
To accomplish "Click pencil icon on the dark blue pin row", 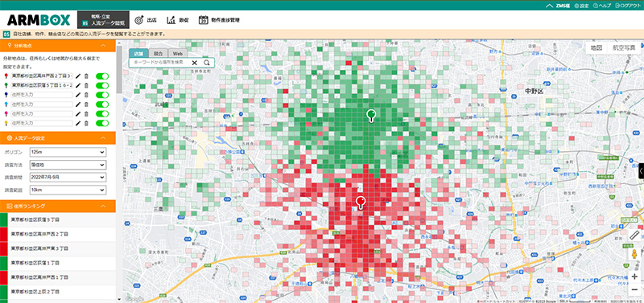I will click(78, 95).
